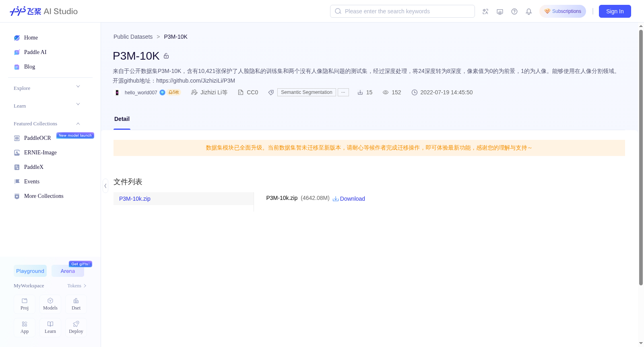Screen dimensions: 644x347
Task: Open the hello_world007 author profile
Action: [x=141, y=93]
